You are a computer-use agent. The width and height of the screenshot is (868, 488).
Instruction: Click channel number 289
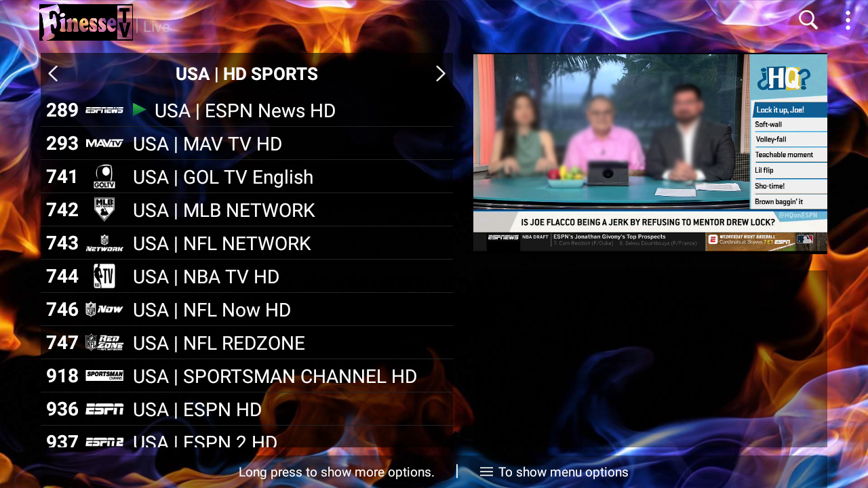(62, 110)
